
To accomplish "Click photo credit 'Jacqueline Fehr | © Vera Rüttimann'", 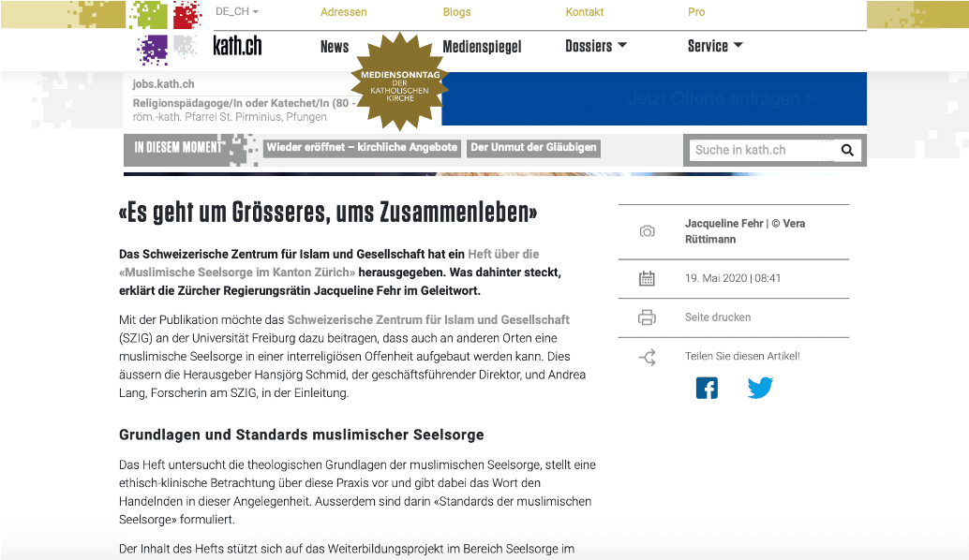I will point(745,231).
